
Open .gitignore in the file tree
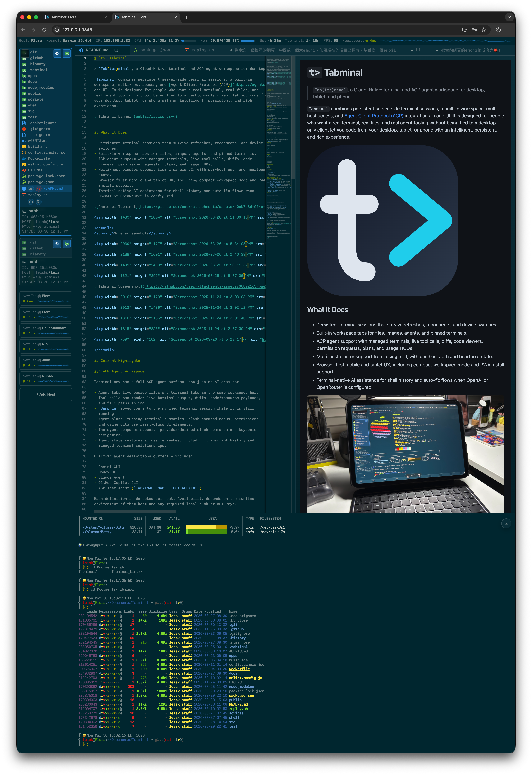[x=46, y=129]
